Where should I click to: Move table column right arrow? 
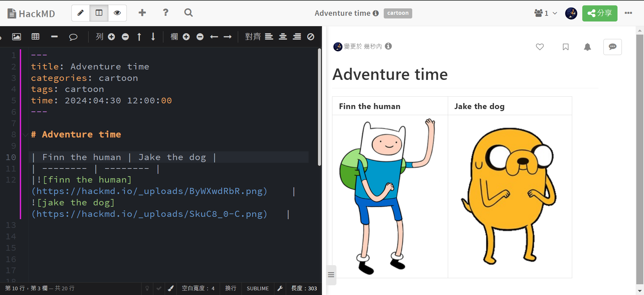click(228, 37)
